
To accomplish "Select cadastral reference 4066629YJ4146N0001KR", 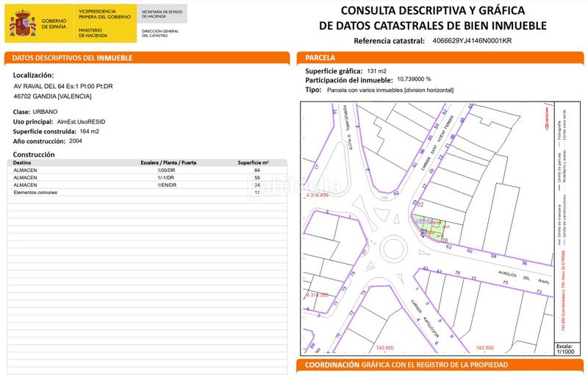I will pos(472,40).
